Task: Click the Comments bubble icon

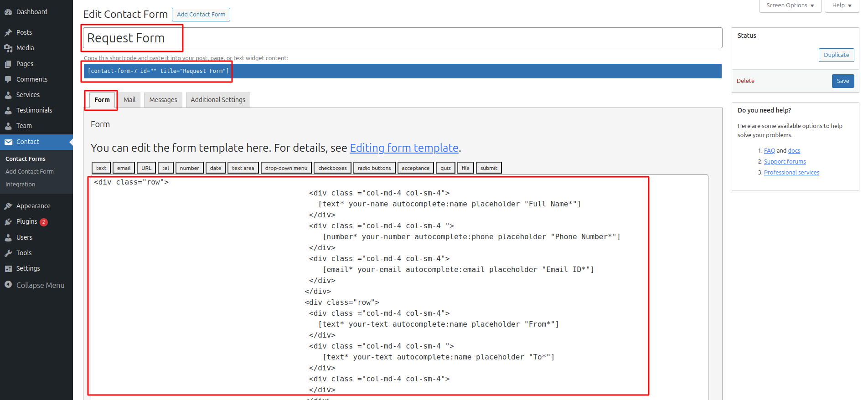Action: pos(8,79)
